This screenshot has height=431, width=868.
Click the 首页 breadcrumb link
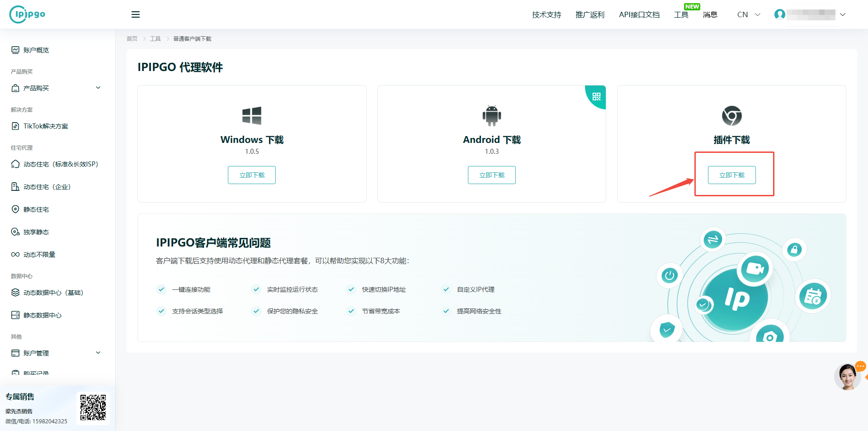coord(132,38)
